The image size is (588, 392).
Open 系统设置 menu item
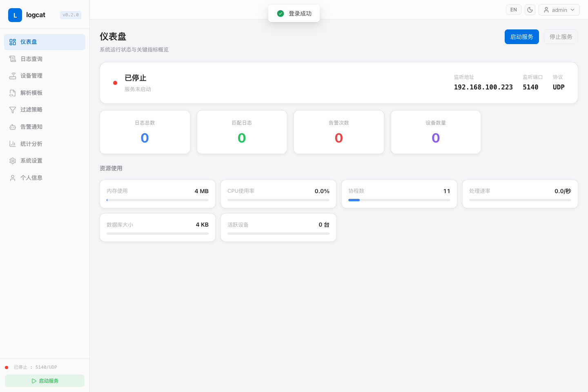coord(45,161)
